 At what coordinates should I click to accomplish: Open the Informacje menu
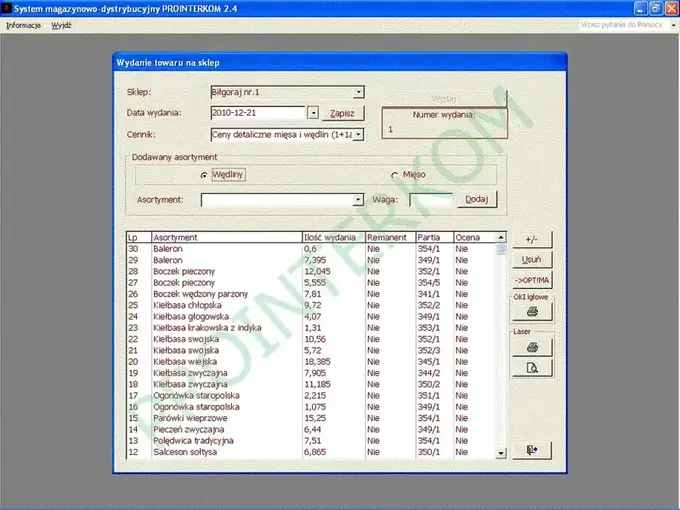click(x=23, y=25)
